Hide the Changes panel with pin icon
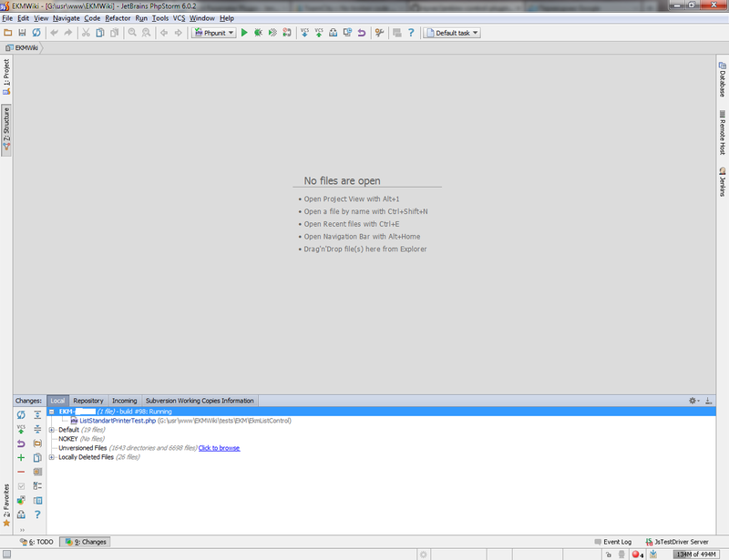The image size is (729, 560). 708,401
